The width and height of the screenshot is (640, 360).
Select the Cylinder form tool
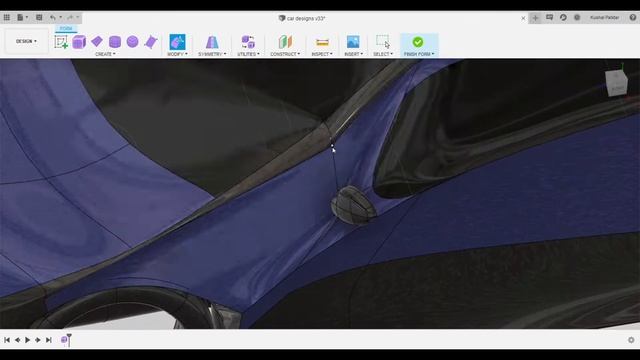pos(115,42)
